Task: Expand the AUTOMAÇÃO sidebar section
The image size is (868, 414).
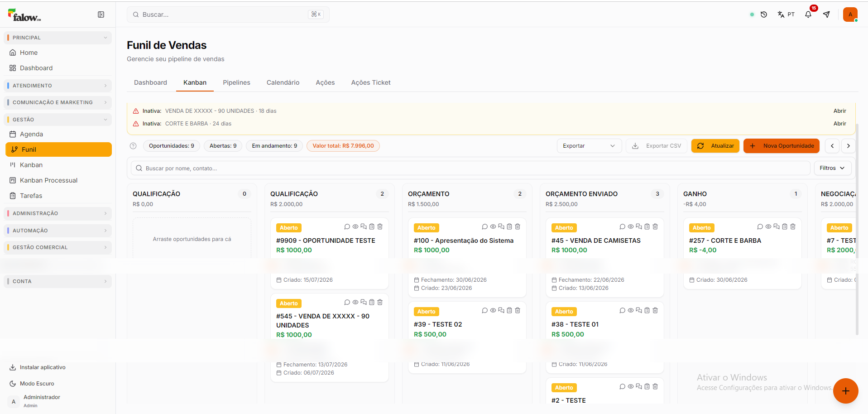Action: [58, 231]
